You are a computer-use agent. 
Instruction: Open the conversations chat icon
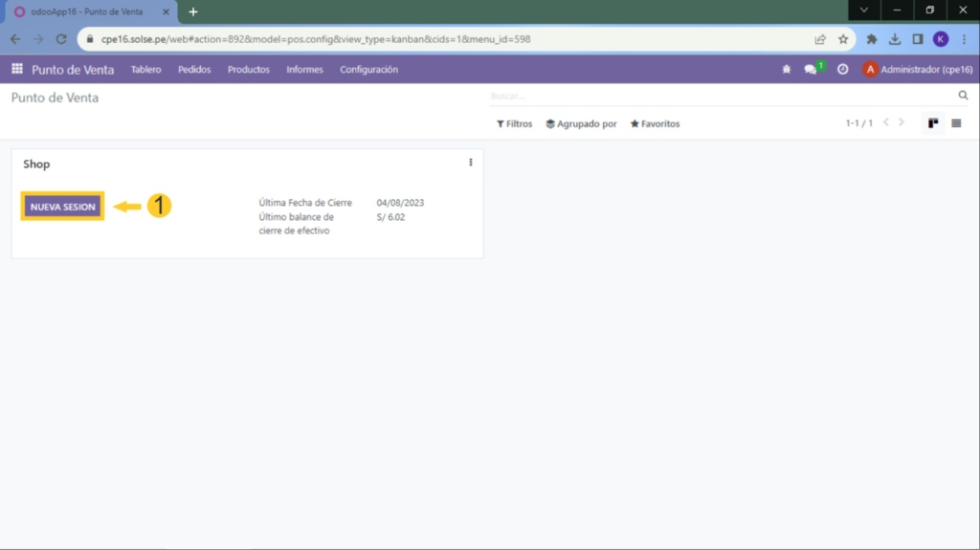click(811, 69)
